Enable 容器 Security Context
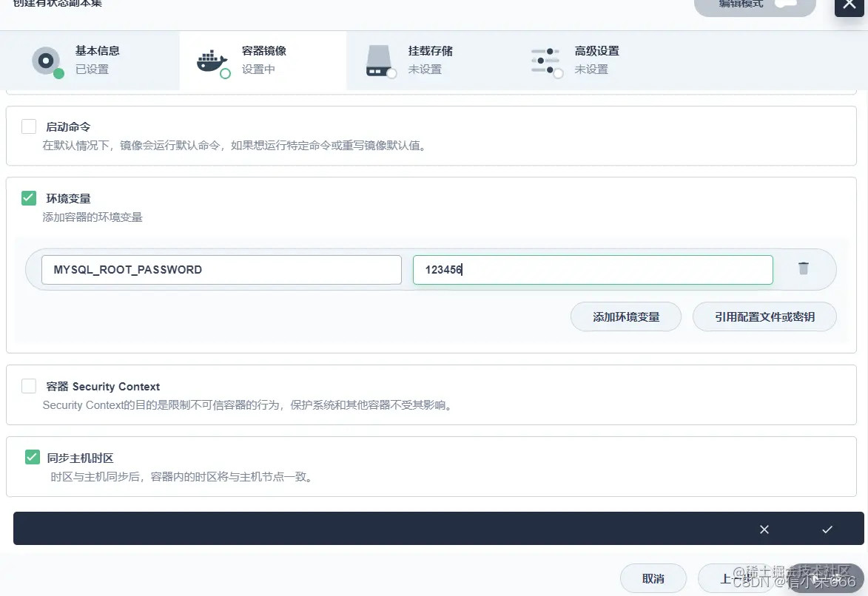The height and width of the screenshot is (596, 868). click(28, 385)
